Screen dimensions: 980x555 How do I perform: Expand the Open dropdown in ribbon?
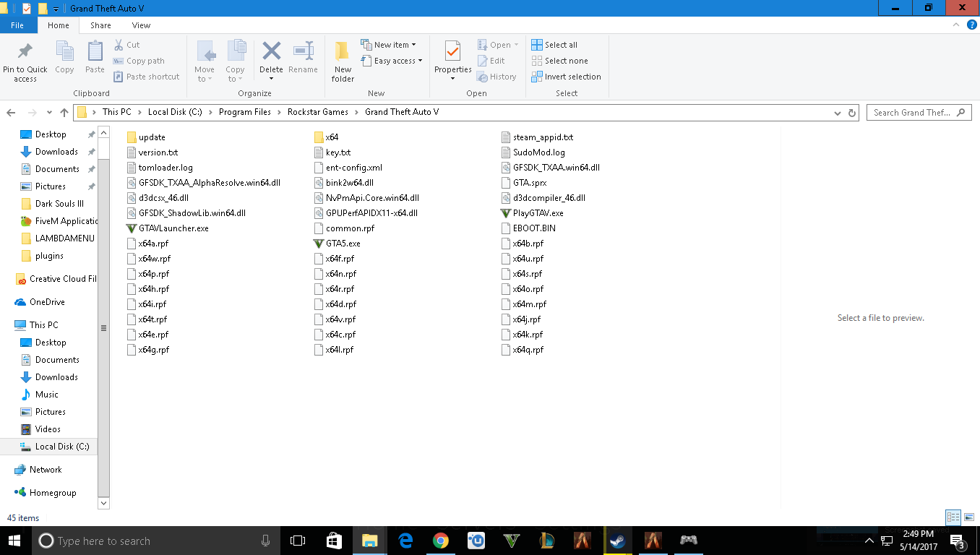click(498, 45)
